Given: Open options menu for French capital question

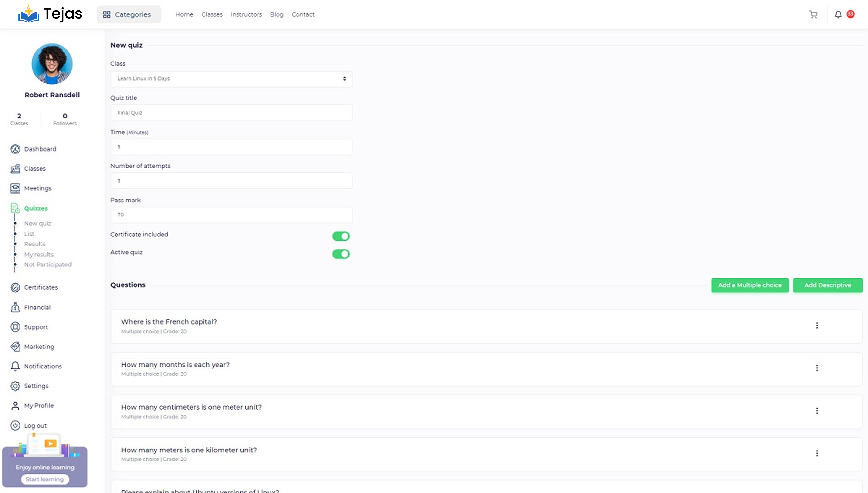Looking at the screenshot, I should (817, 325).
